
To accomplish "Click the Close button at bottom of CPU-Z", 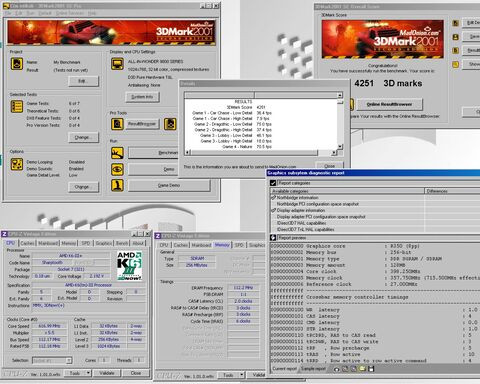I will pos(136,373).
